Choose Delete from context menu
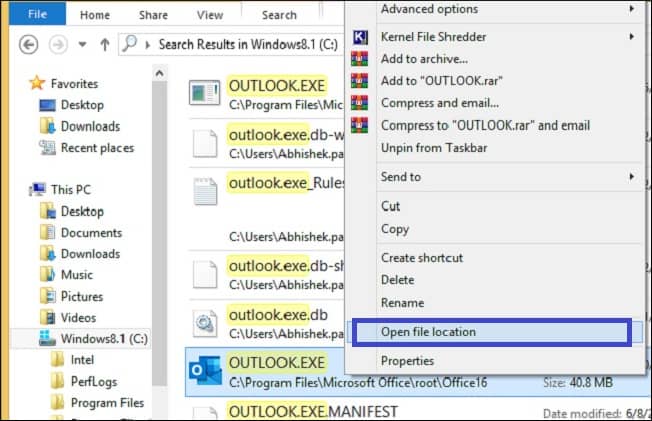The height and width of the screenshot is (421, 652). coord(397,280)
